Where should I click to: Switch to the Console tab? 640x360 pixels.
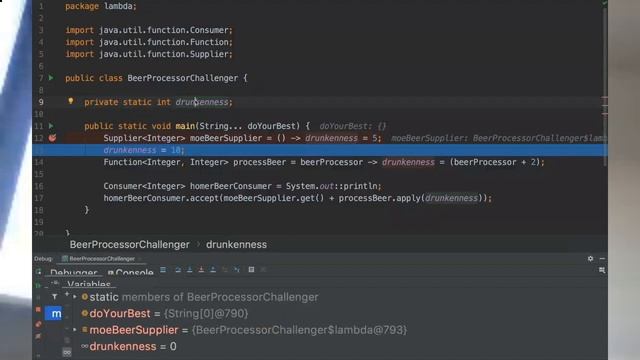point(131,272)
